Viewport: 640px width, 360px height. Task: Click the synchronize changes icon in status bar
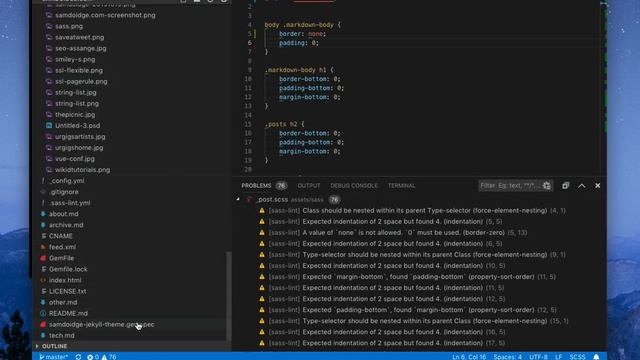[78, 357]
